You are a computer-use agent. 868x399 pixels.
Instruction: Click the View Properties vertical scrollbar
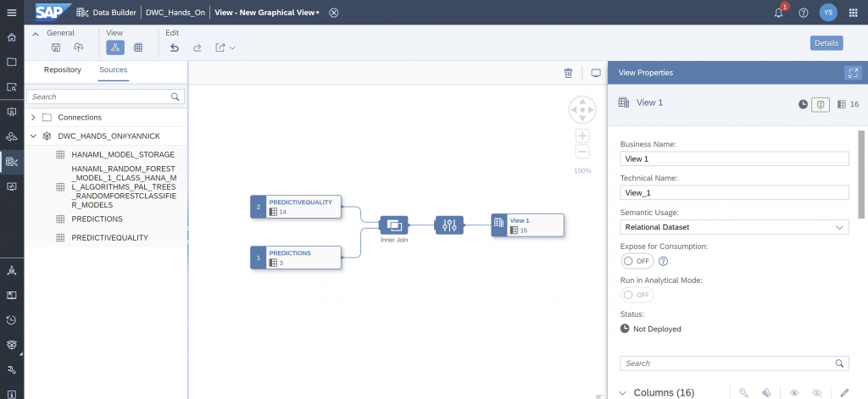tap(861, 175)
